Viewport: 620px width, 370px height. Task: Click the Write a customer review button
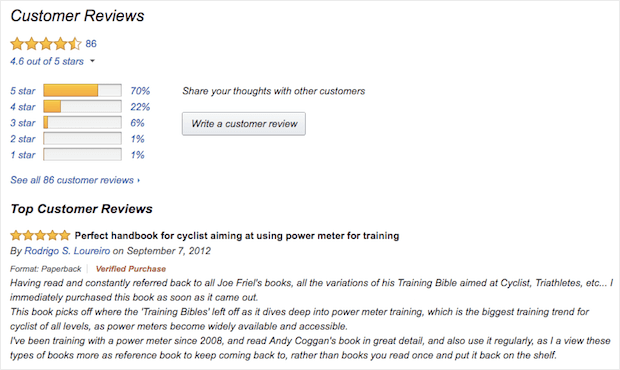(244, 124)
